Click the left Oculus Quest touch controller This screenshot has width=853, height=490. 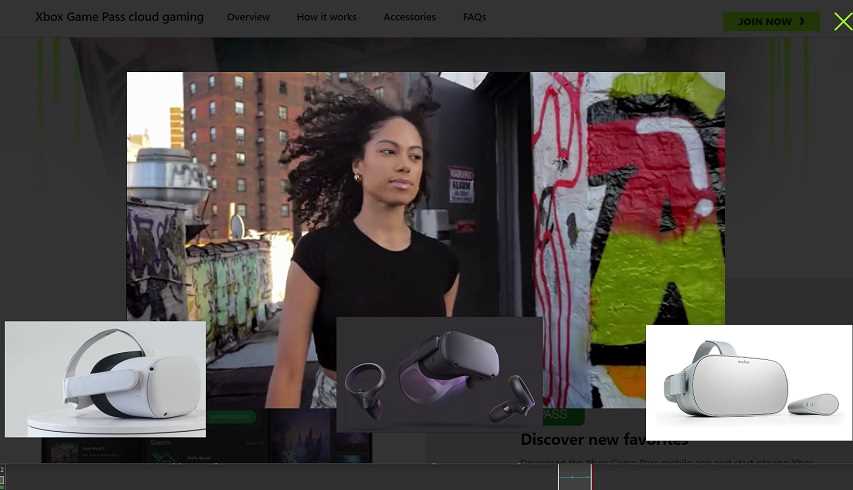[364, 390]
